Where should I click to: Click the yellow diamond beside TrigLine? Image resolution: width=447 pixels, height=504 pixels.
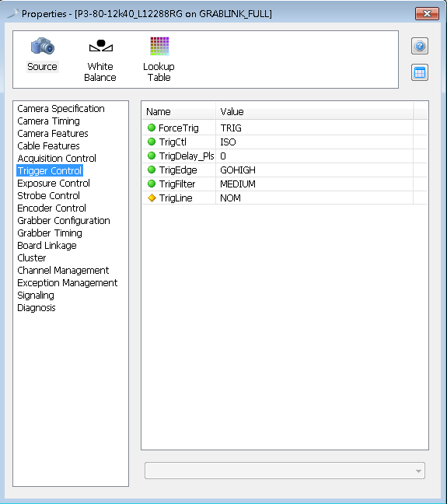152,198
